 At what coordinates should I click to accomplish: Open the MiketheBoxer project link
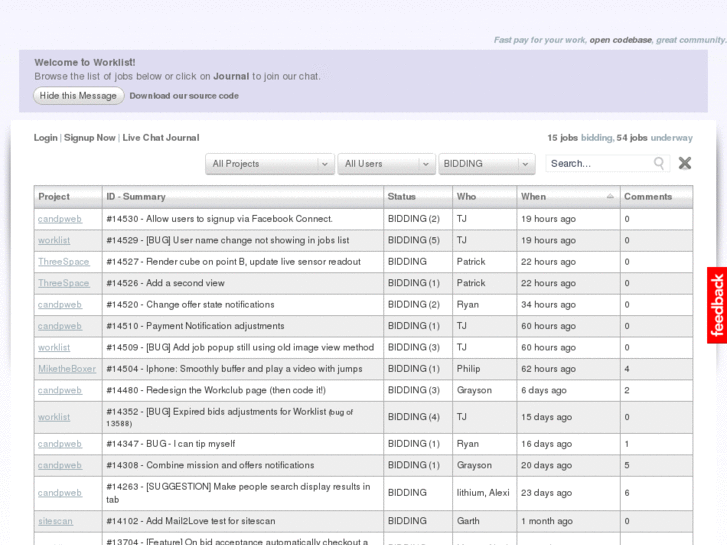[67, 369]
